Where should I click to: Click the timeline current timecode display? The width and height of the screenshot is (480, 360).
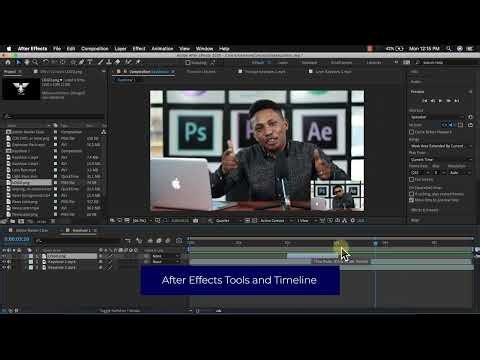pos(17,239)
